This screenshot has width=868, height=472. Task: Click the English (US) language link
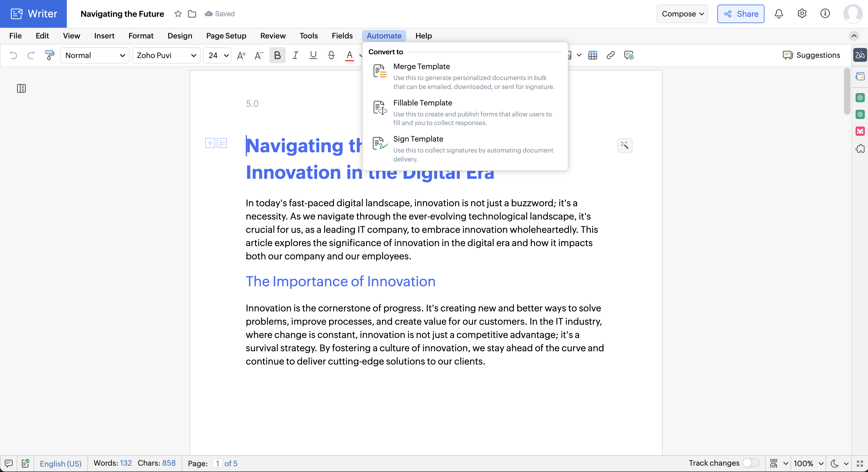[x=61, y=463]
